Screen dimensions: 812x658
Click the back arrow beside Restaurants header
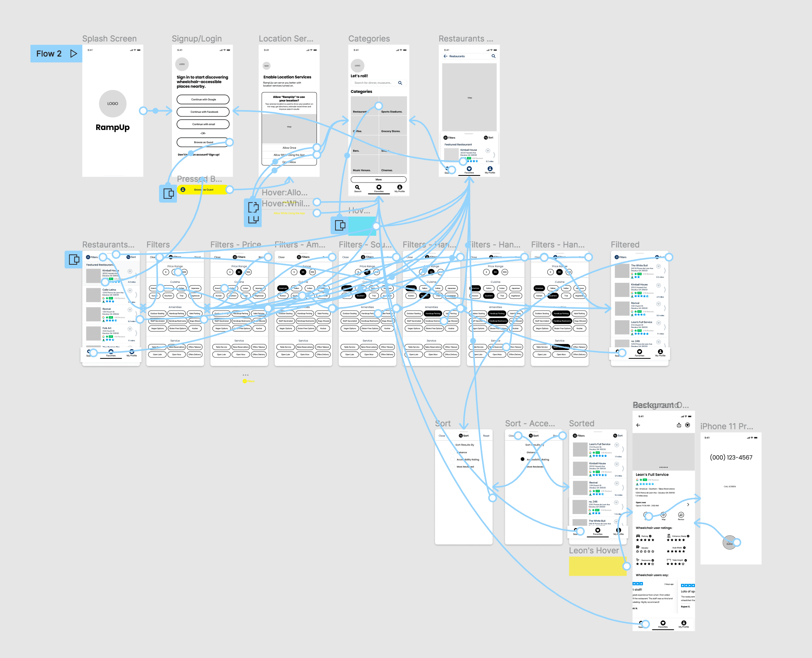click(x=446, y=56)
